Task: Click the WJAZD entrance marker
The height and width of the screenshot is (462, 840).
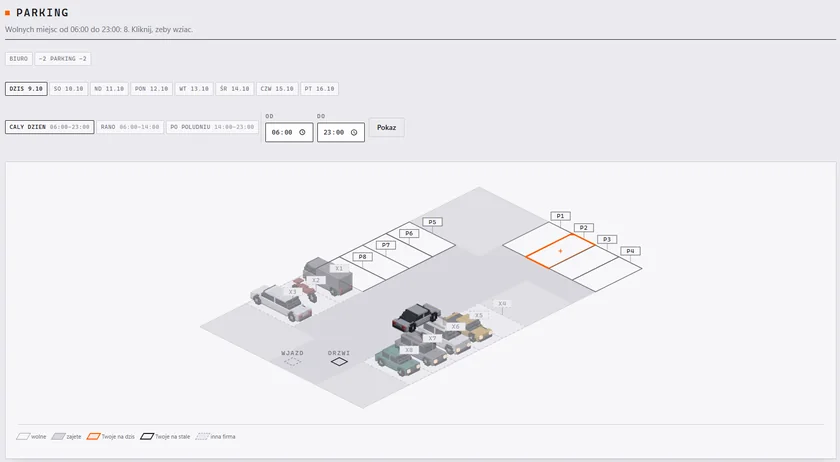Action: [x=292, y=362]
